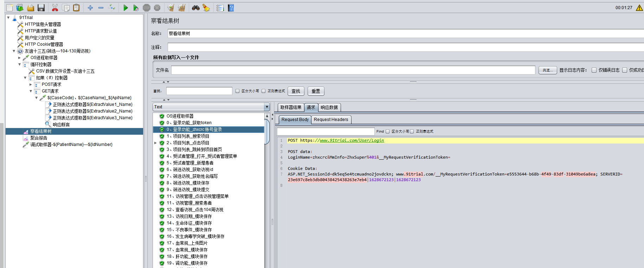Collapse the 友谊十三五 thread group
Image resolution: width=644 pixels, height=268 pixels.
pyautogui.click(x=14, y=51)
